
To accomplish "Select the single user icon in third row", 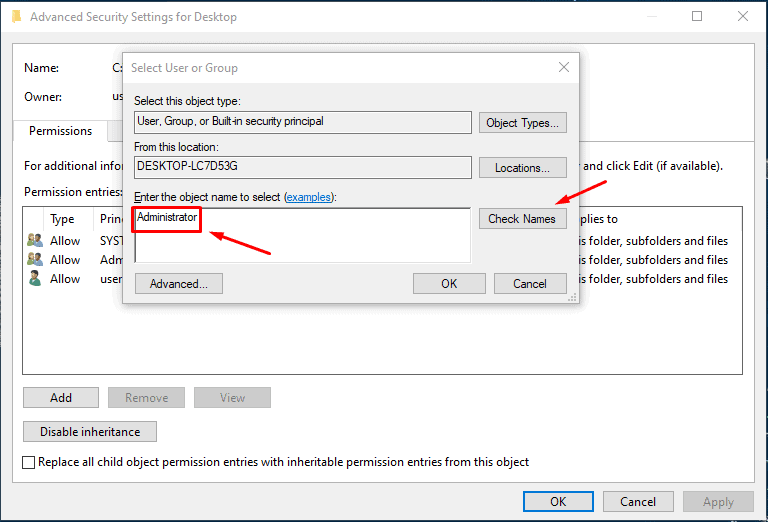I will point(35,279).
